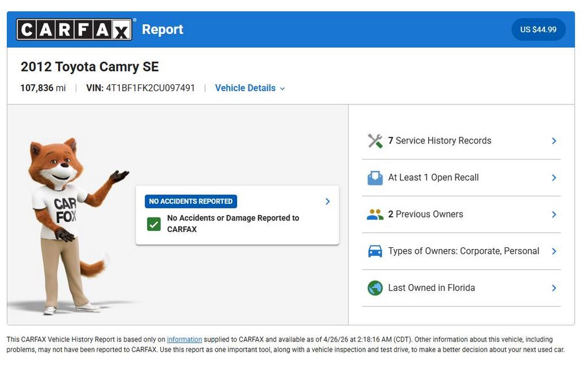Click the Report header text

click(x=163, y=29)
